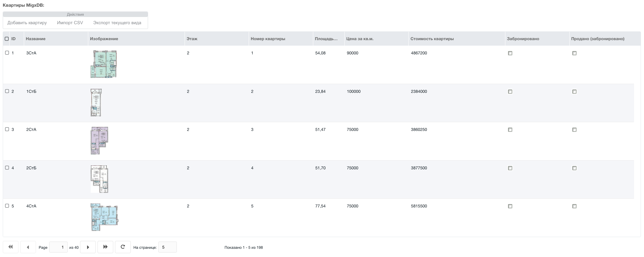Image resolution: width=644 pixels, height=257 pixels.
Task: Select the 3СтА name cell
Action: click(x=31, y=53)
